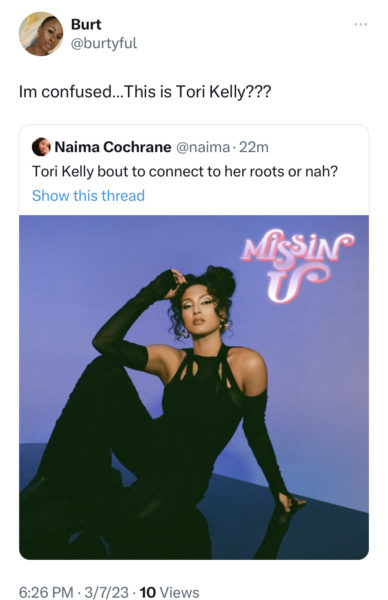View the 10 Views count
This screenshot has height=600, width=388.
pos(170,592)
